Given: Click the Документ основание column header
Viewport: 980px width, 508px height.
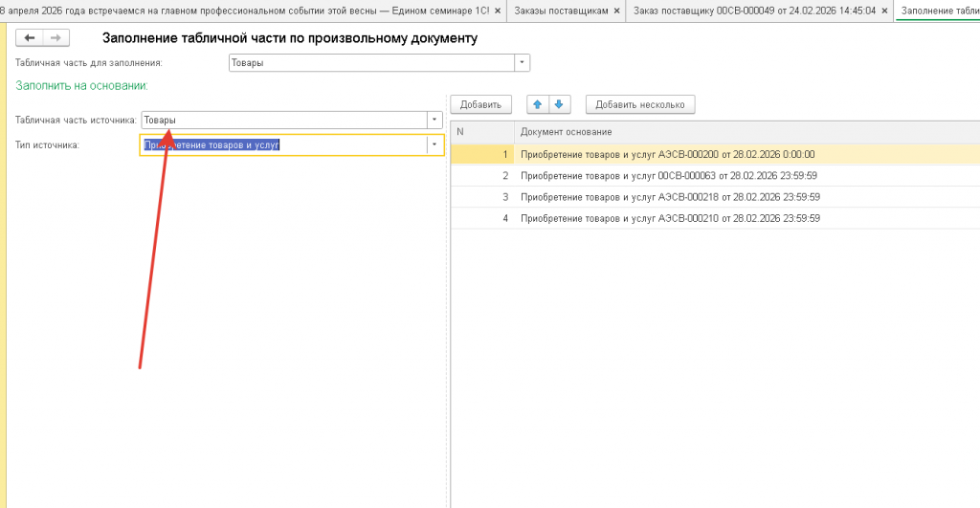Looking at the screenshot, I should tap(746, 132).
